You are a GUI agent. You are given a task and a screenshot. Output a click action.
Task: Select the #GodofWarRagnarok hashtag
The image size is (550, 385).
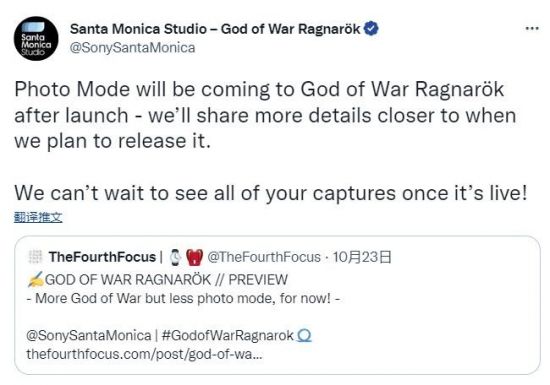pos(227,336)
